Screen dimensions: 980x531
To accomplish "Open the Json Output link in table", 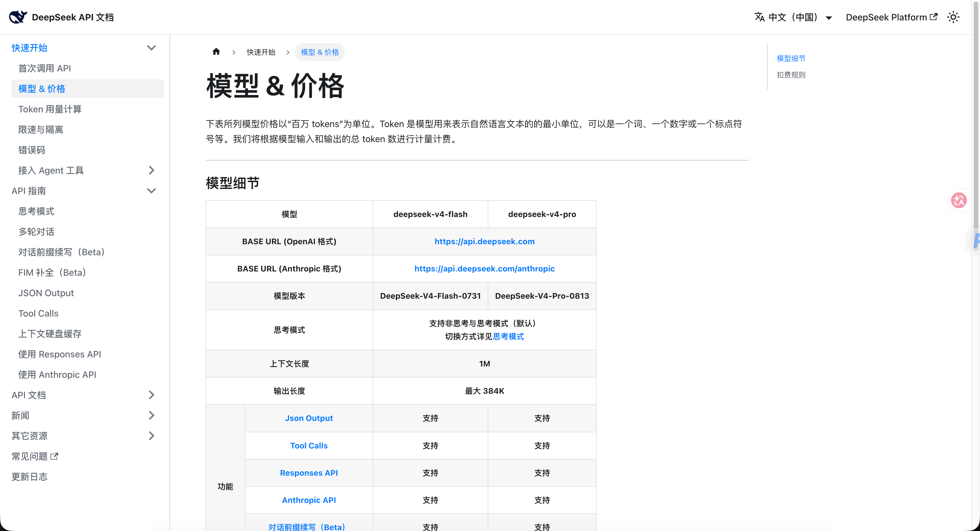I will click(309, 418).
